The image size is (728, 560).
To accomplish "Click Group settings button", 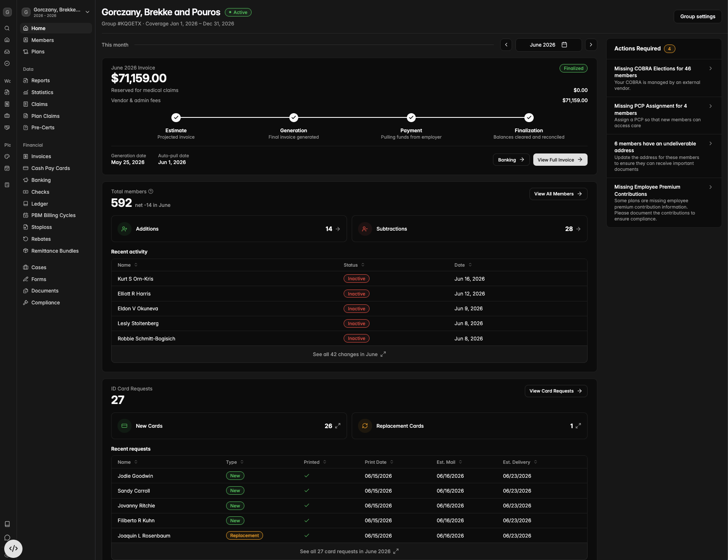I will point(697,17).
